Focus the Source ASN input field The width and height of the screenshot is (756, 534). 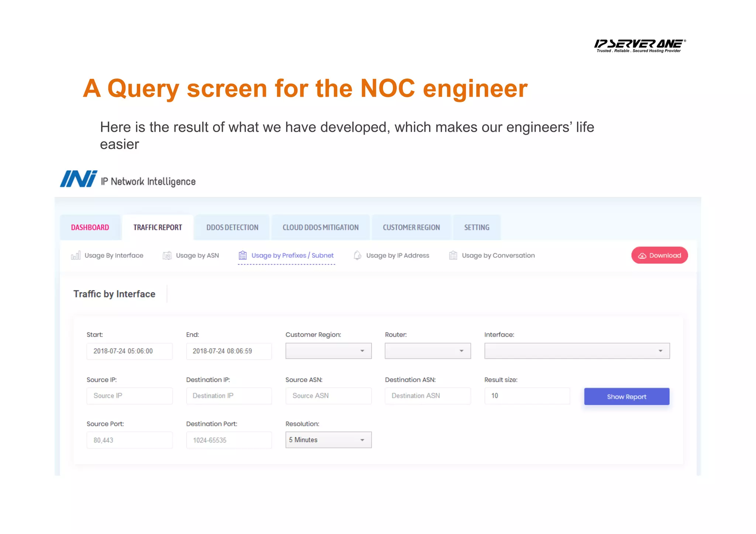tap(329, 396)
